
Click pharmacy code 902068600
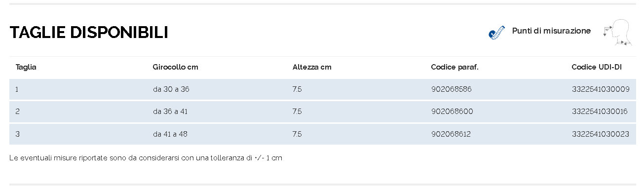[452, 112]
